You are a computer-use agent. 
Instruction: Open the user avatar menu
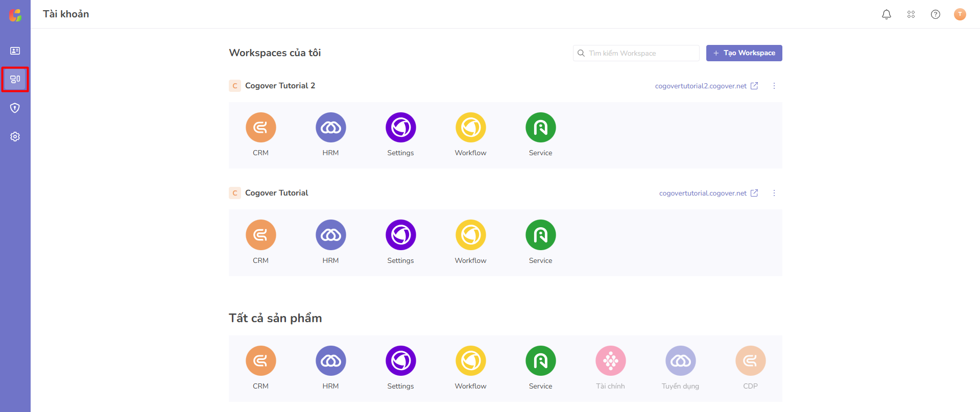(960, 14)
